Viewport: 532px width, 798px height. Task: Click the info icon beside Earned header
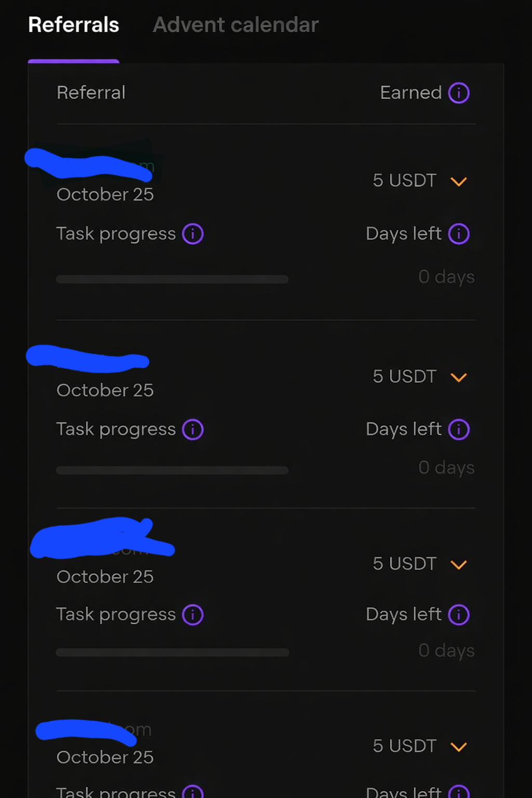(x=459, y=93)
